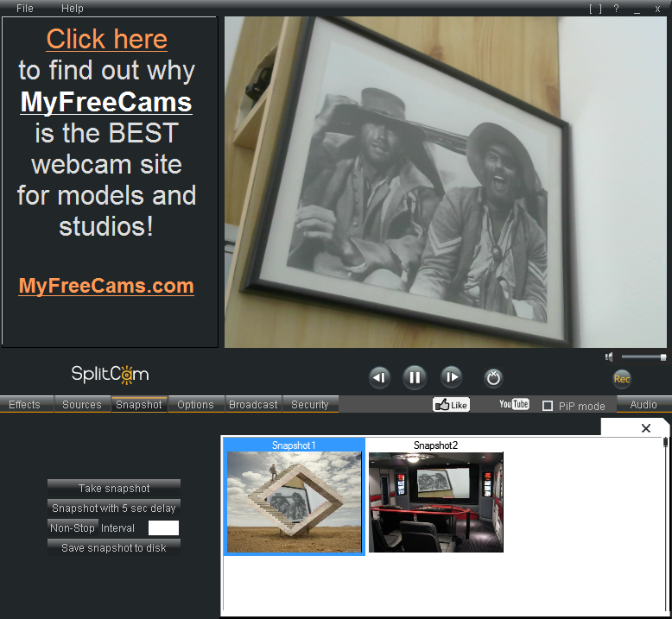
Task: Click the Non-Stop button
Action: [x=73, y=527]
